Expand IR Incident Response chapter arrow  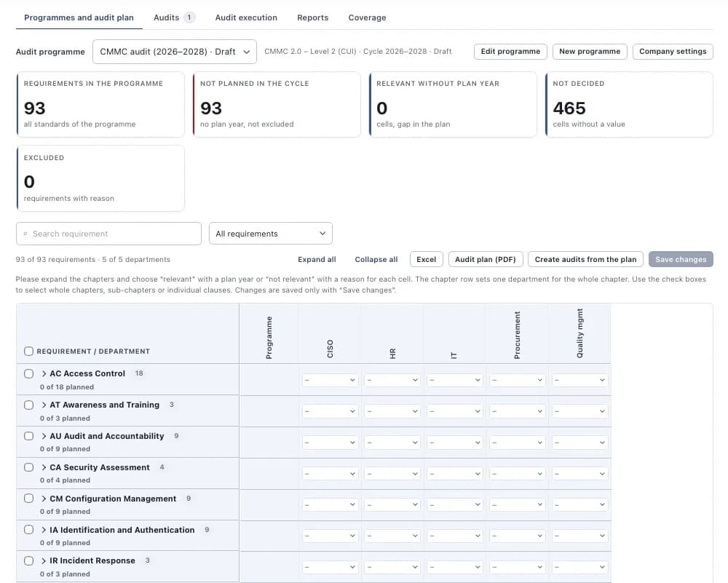click(44, 560)
